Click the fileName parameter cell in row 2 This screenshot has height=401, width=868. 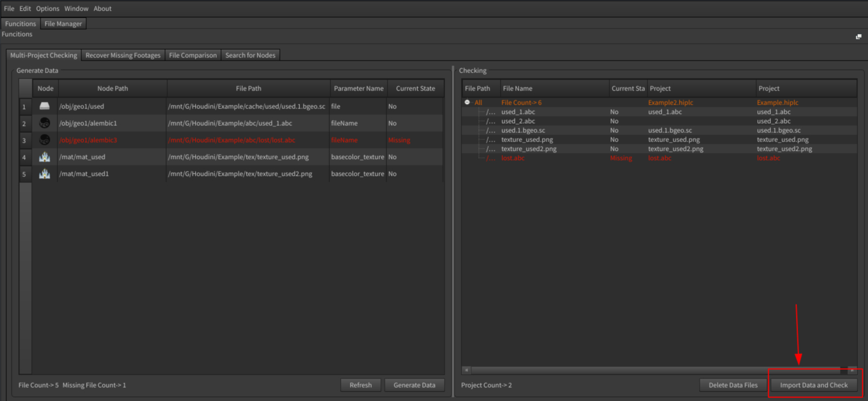tap(358, 123)
